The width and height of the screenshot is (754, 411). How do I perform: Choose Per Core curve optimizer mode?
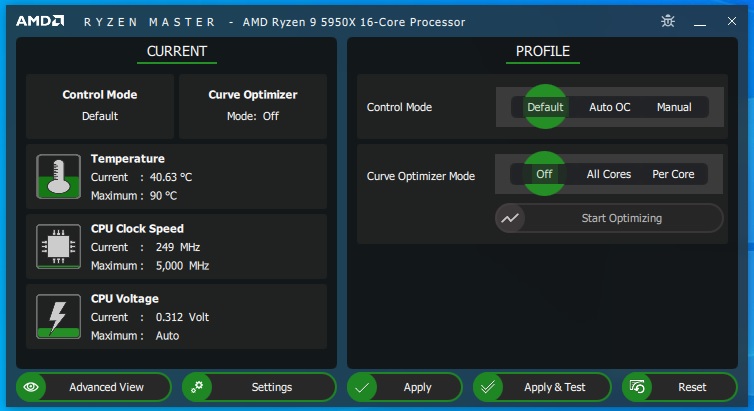(673, 174)
